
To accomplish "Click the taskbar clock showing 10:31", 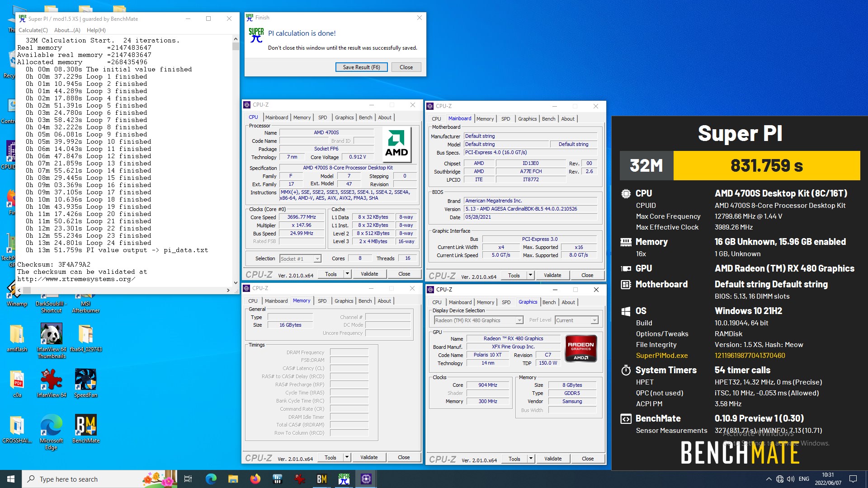I will click(828, 479).
